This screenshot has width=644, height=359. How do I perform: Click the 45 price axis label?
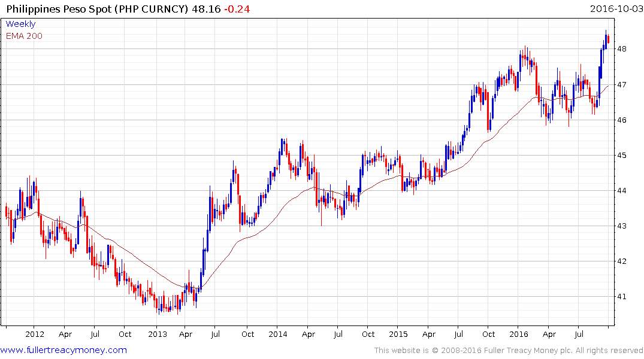(621, 155)
